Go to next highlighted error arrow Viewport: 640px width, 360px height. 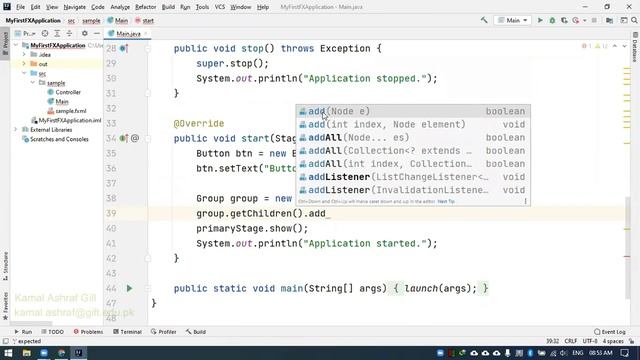click(624, 46)
